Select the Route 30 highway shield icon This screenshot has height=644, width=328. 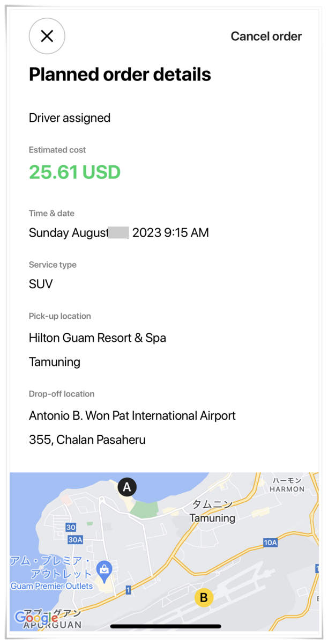click(x=70, y=528)
